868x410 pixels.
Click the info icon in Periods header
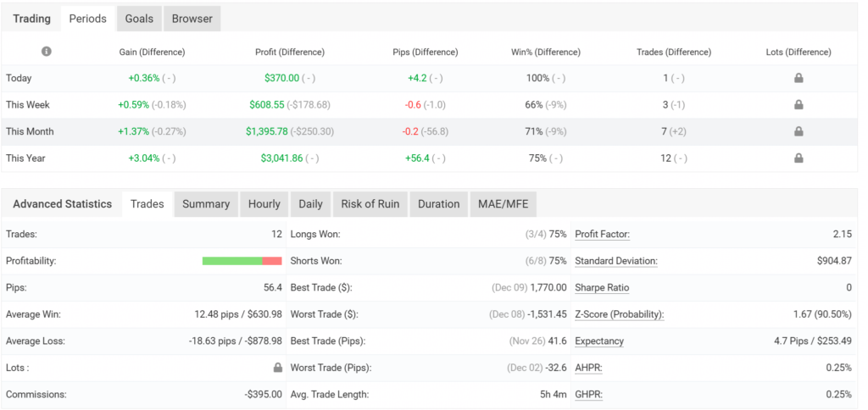(x=47, y=52)
